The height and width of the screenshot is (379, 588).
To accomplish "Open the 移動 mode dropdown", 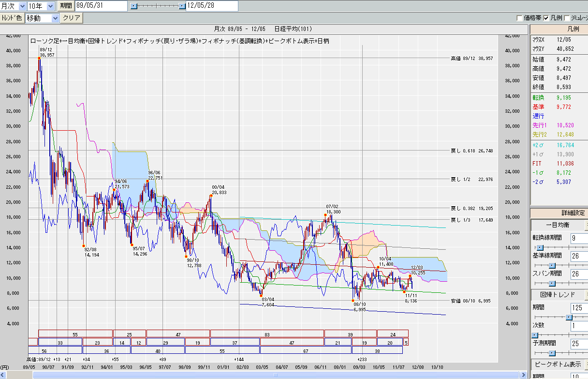I will pos(42,18).
